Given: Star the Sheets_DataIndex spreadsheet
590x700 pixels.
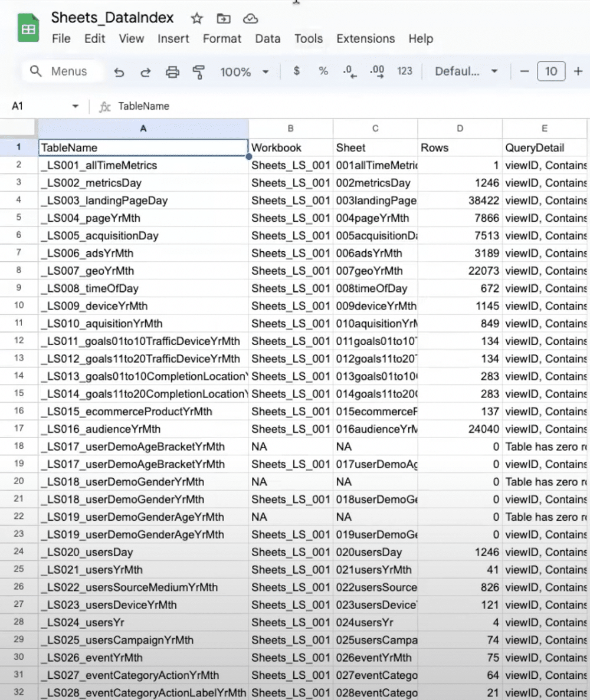Looking at the screenshot, I should click(196, 18).
